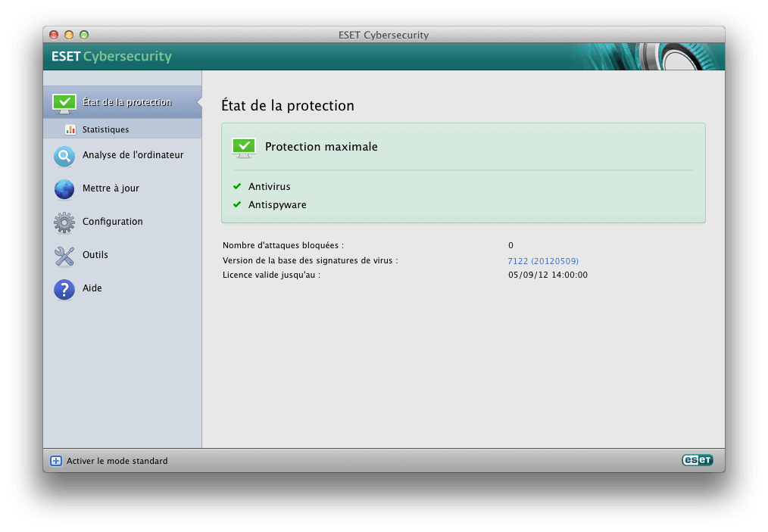Screen dimensions: 768x532
Task: Click the Antispyware status entry
Action: [276, 204]
